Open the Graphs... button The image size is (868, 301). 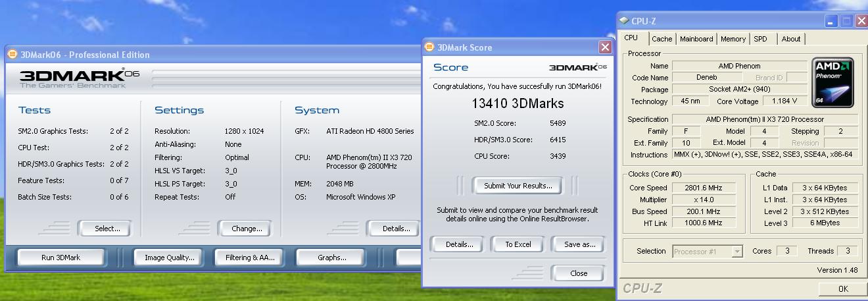coord(331,258)
